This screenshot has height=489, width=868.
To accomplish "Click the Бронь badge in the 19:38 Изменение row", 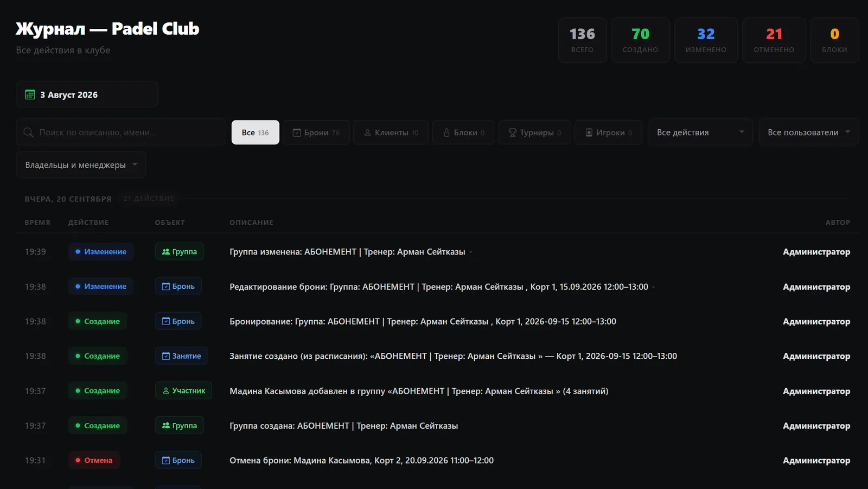I will (178, 287).
